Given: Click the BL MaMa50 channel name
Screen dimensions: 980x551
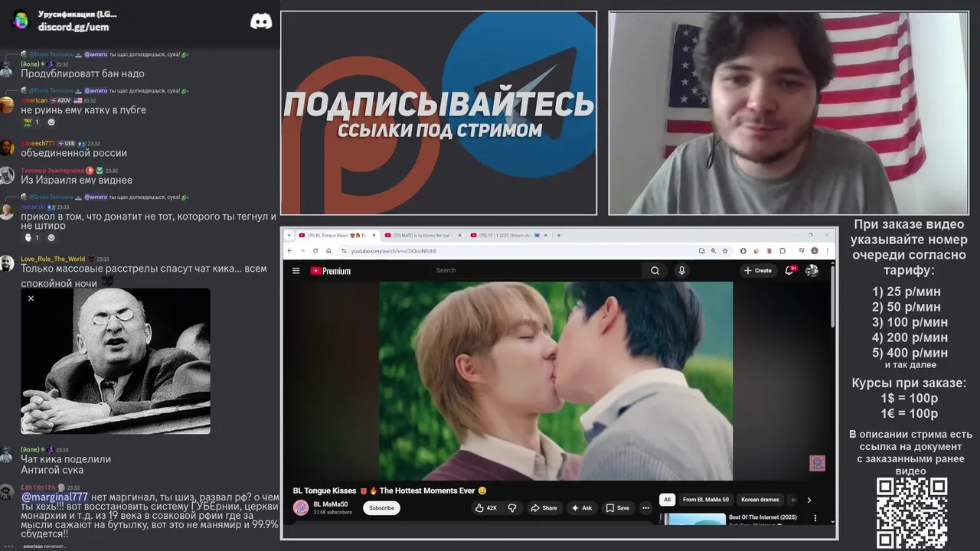Looking at the screenshot, I should [331, 504].
